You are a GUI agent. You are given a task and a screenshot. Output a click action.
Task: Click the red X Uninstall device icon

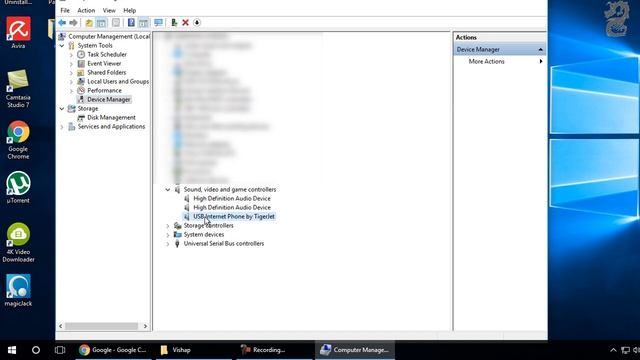click(x=185, y=23)
